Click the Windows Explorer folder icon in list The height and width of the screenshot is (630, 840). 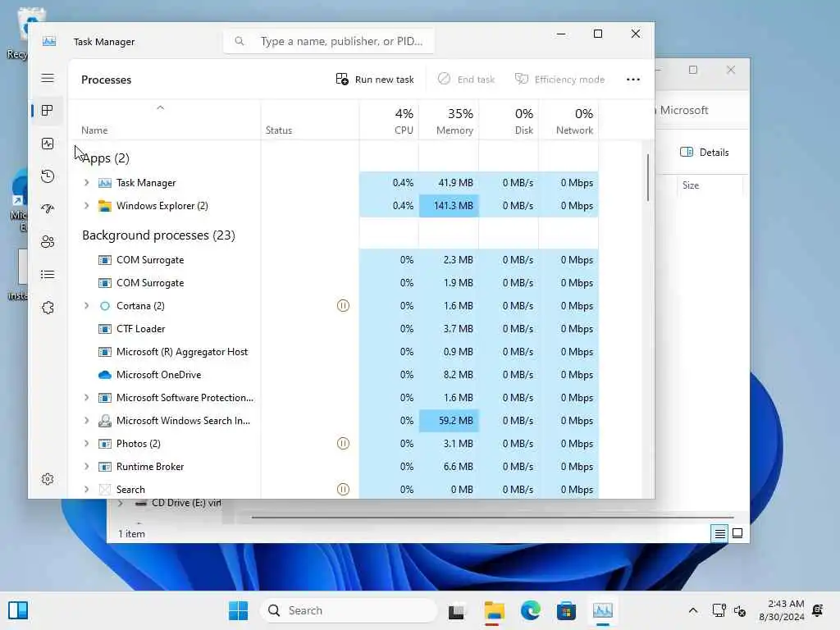[105, 206]
